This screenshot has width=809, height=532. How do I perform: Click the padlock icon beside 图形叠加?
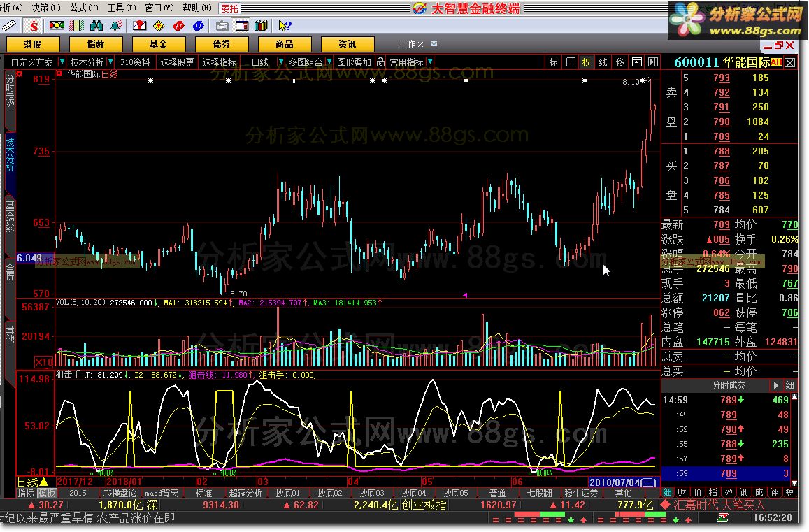[381, 62]
